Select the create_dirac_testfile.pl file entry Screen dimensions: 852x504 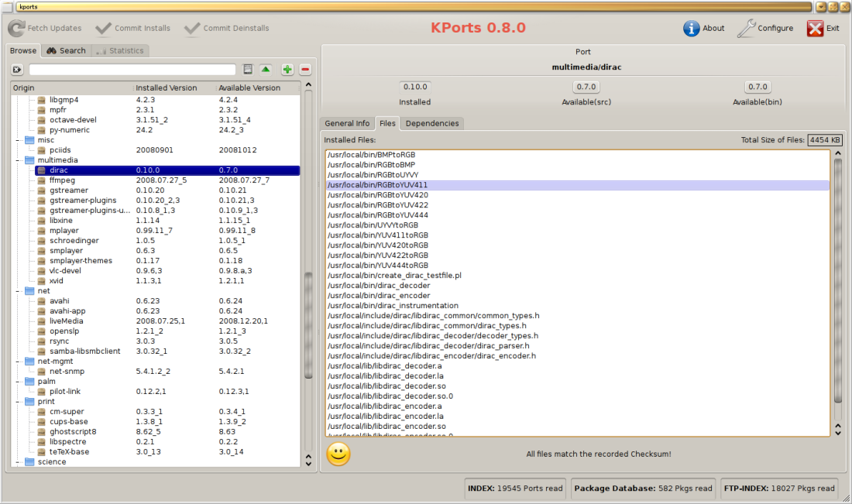(578, 276)
